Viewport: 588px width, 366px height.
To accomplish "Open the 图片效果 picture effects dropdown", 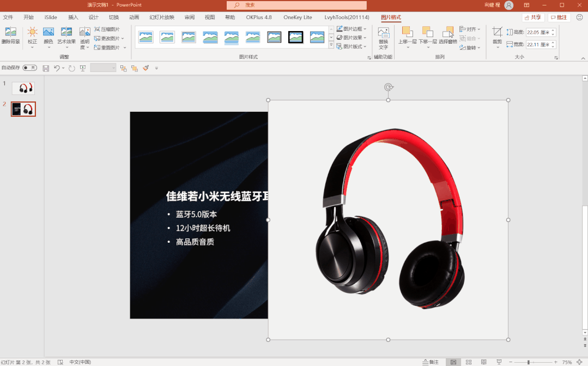I will pyautogui.click(x=351, y=38).
